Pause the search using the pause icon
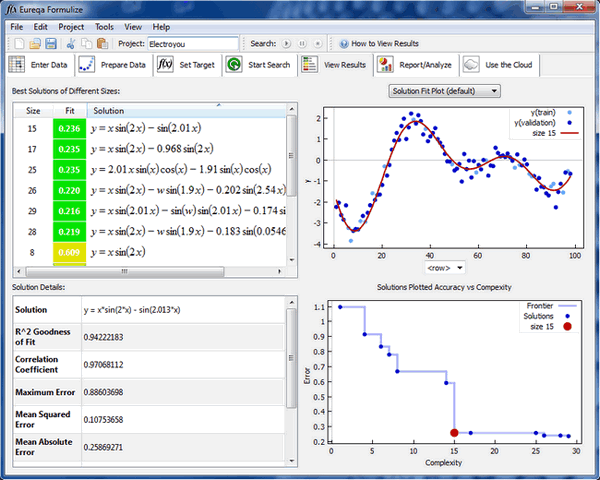The width and height of the screenshot is (600, 480). pos(302,44)
